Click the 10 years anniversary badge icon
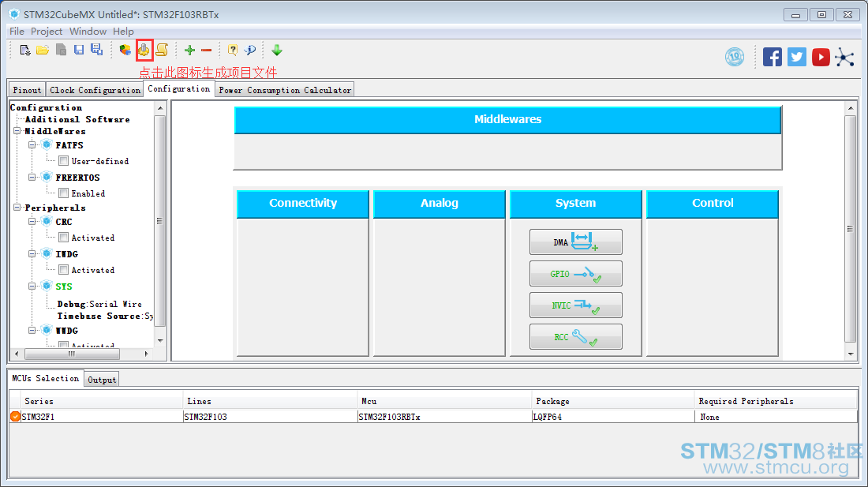 click(735, 57)
